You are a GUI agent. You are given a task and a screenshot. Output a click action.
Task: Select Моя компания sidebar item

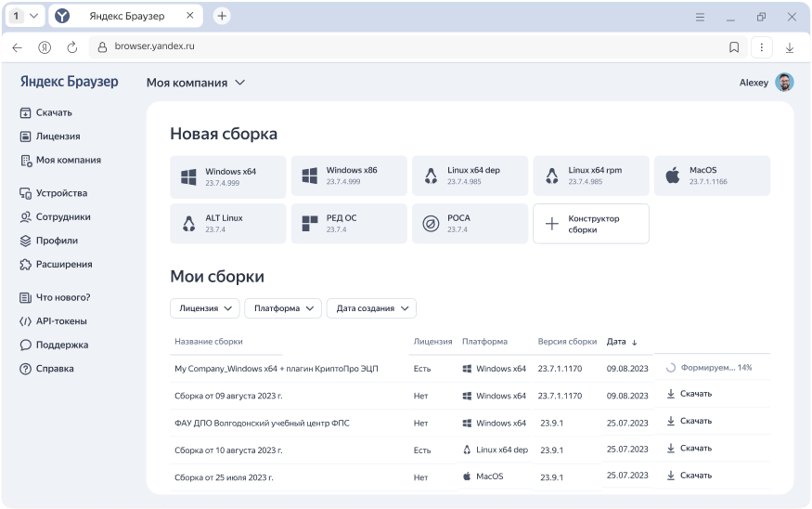60,160
